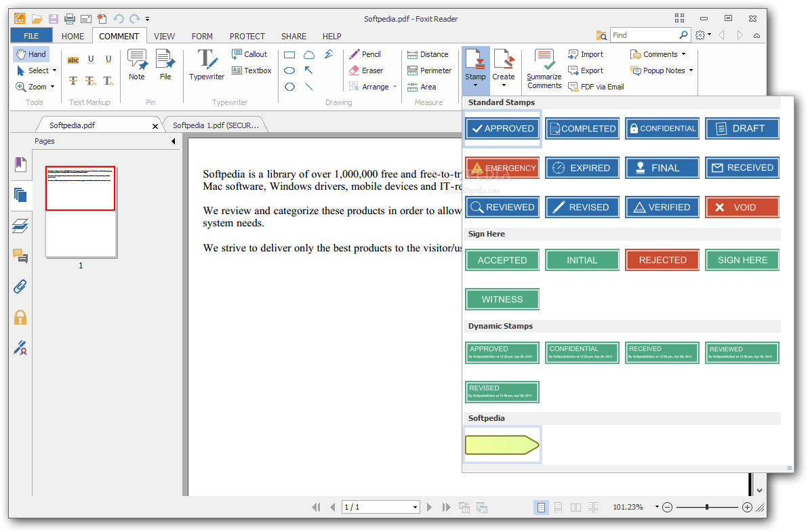Screen dimensions: 808x532
Task: Select the Eraser tool
Action: coord(366,70)
